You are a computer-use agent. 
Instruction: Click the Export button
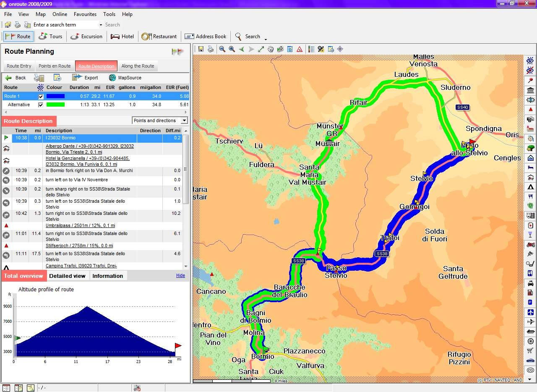pos(85,78)
